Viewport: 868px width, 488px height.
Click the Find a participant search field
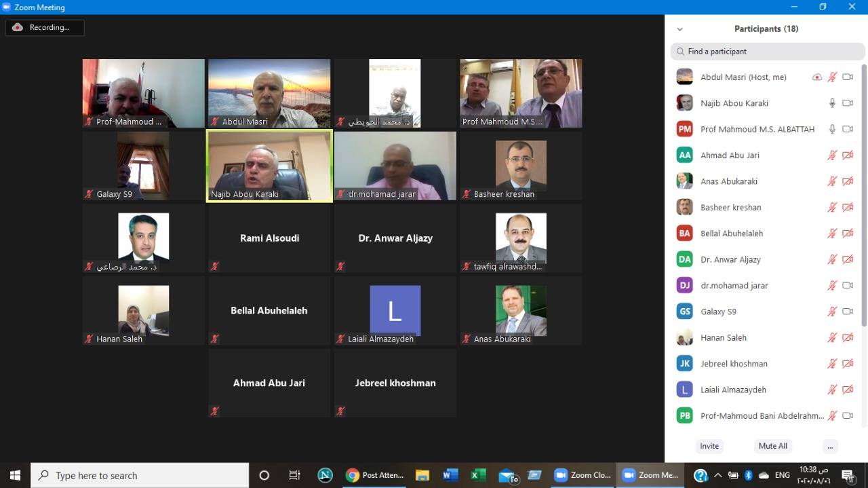pos(768,52)
